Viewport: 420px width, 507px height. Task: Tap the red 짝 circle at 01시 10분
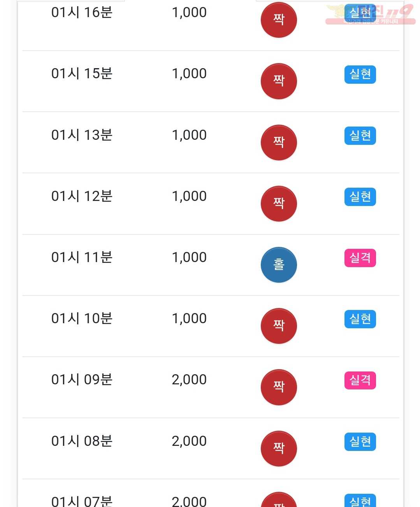279,326
